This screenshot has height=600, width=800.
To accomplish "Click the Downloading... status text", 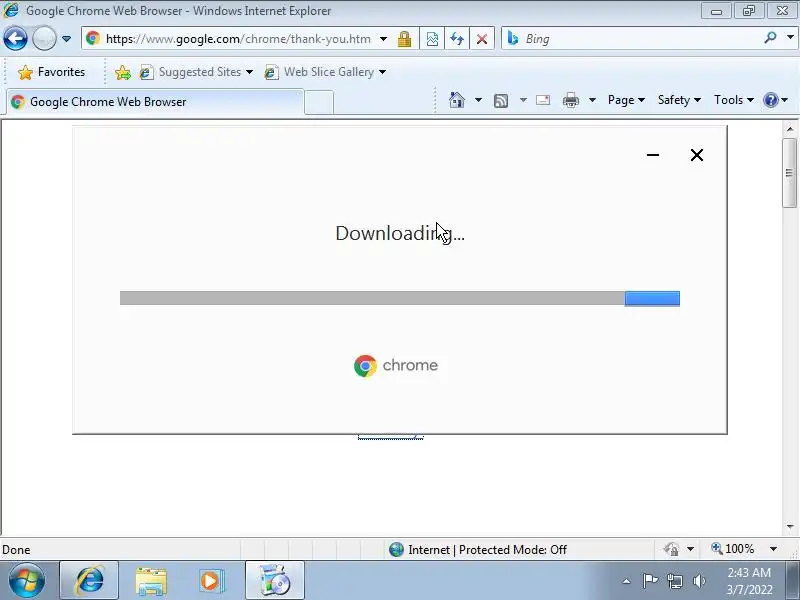I will tap(400, 233).
